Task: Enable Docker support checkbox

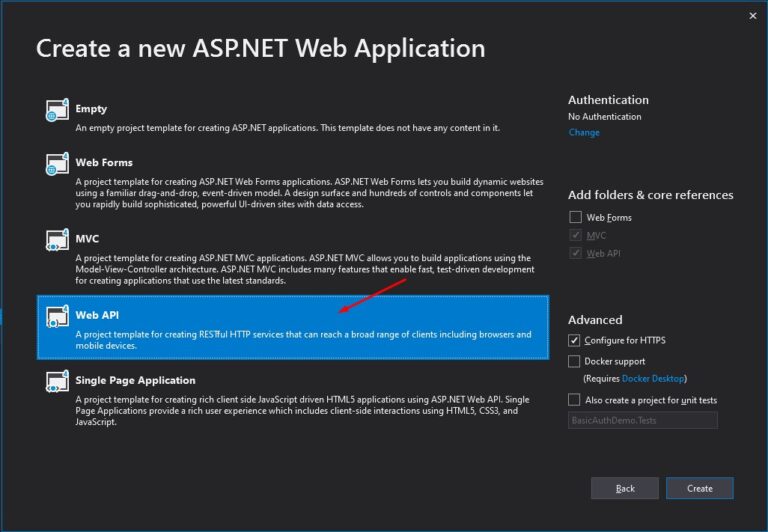Action: click(x=574, y=361)
